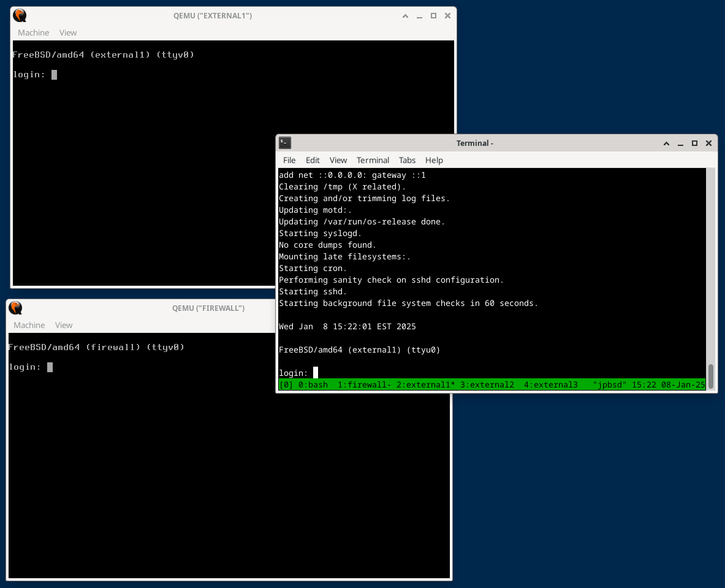
Task: Click the "Updating motd:." line in Terminal
Action: pos(315,210)
